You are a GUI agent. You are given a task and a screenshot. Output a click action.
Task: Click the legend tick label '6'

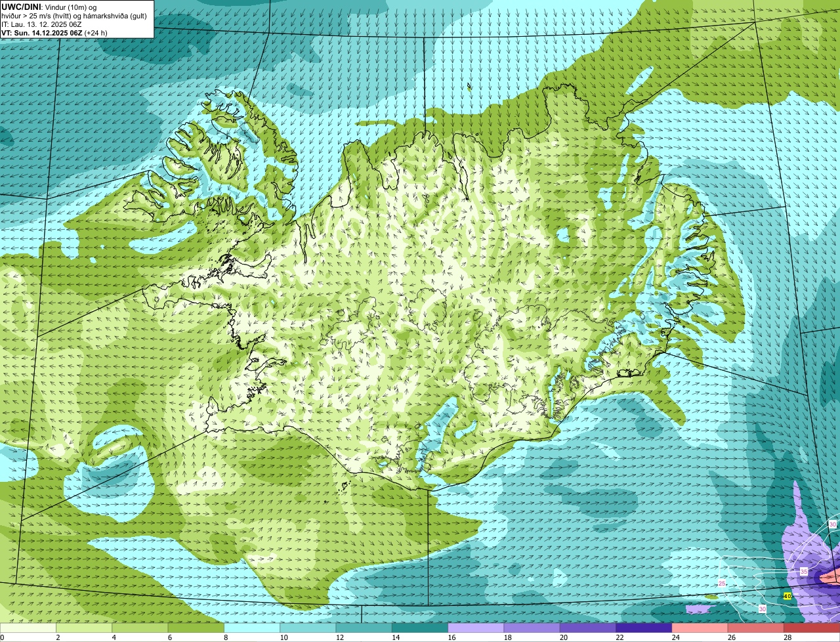tap(169, 637)
